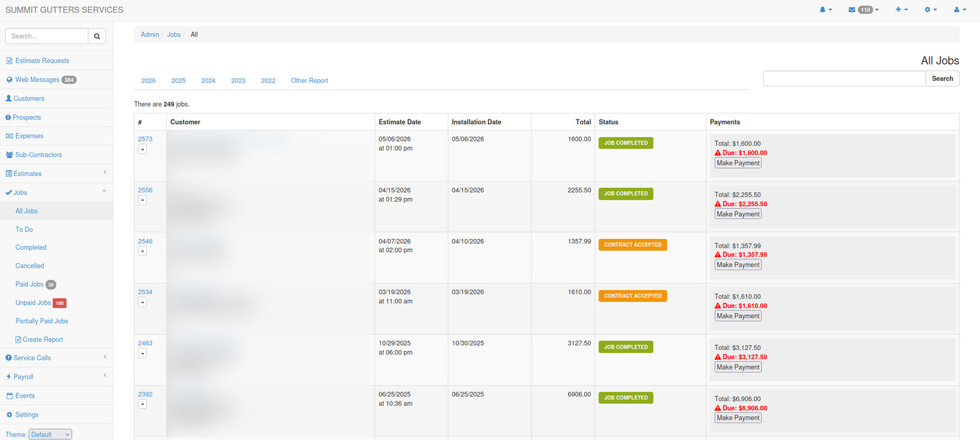This screenshot has width=980, height=440.
Task: Open the dropdown arrow under job 2392
Action: point(142,404)
